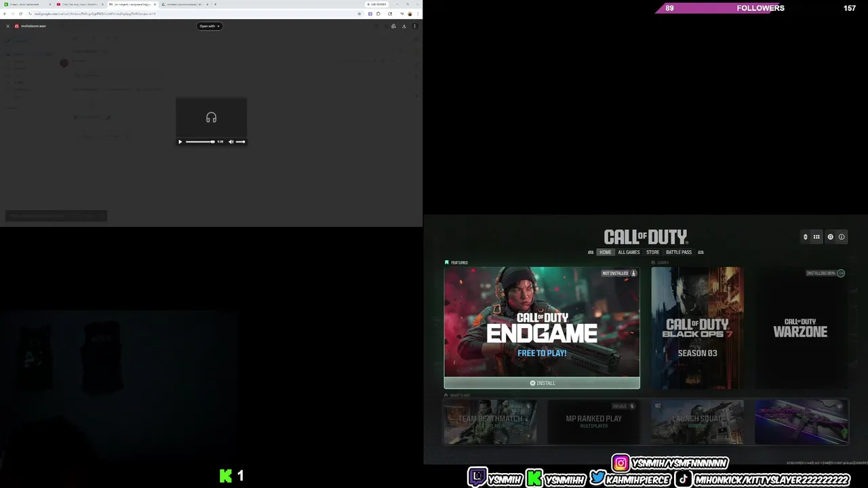Seek on the audio progress bar
868x488 pixels.
(x=200, y=142)
